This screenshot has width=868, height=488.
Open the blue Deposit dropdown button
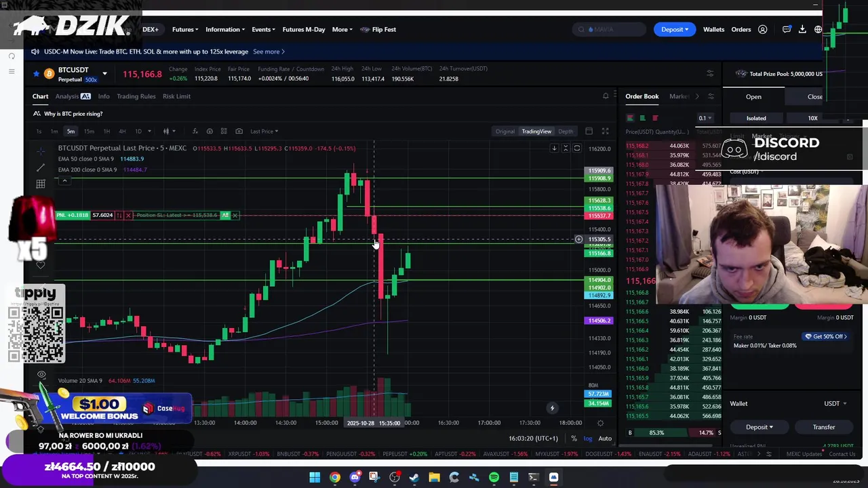[675, 29]
